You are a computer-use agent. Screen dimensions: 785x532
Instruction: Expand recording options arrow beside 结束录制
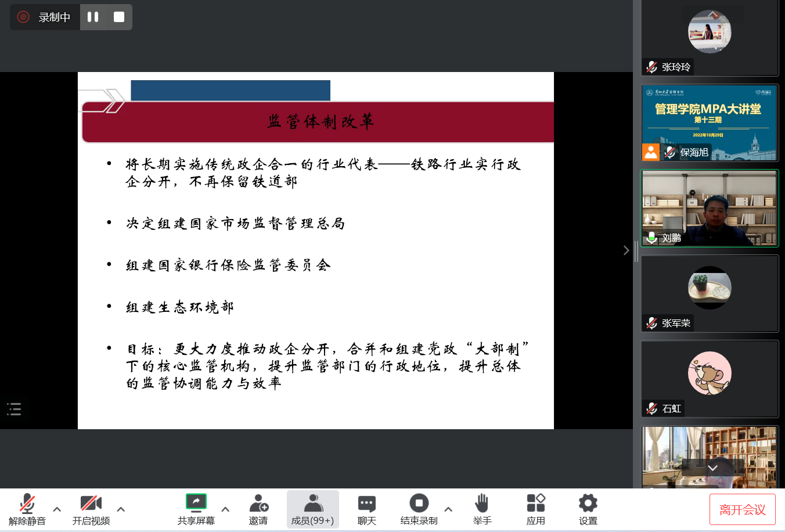tap(448, 509)
